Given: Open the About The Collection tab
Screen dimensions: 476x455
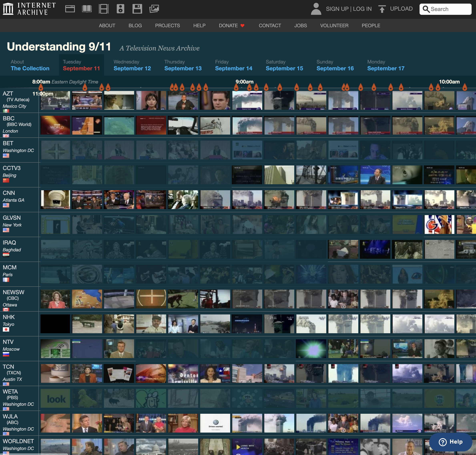Looking at the screenshot, I should tap(30, 65).
